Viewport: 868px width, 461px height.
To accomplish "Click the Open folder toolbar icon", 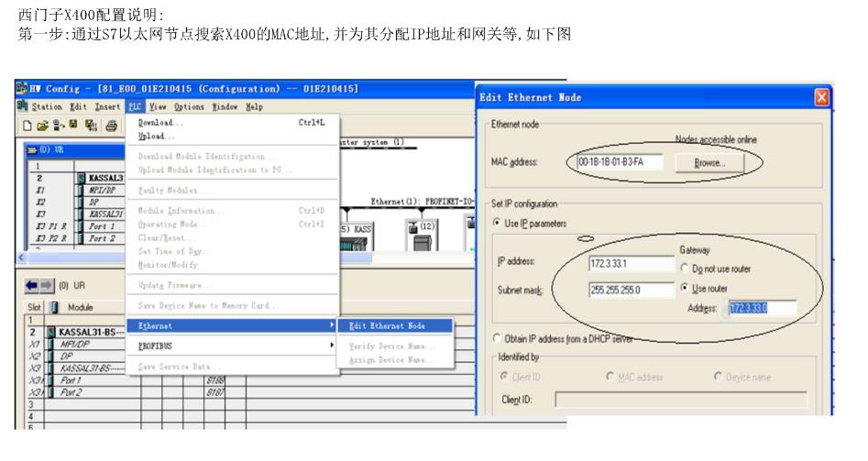I will 41,125.
